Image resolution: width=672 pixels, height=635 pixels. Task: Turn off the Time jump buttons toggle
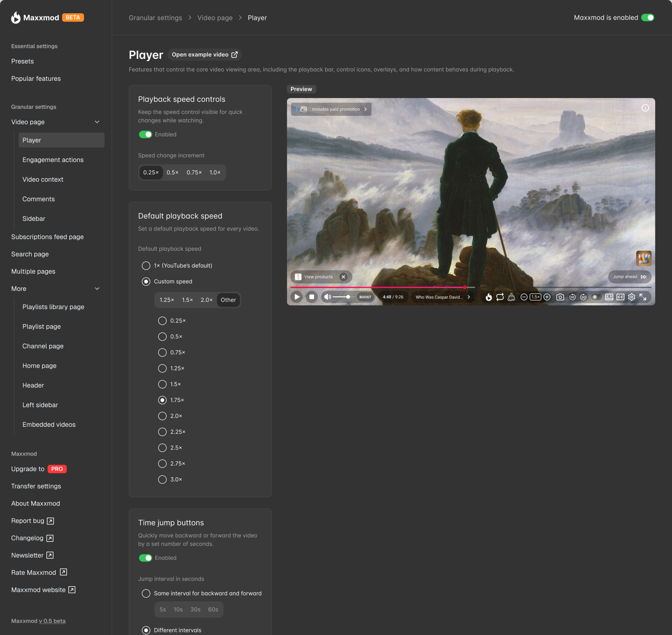[x=145, y=558]
